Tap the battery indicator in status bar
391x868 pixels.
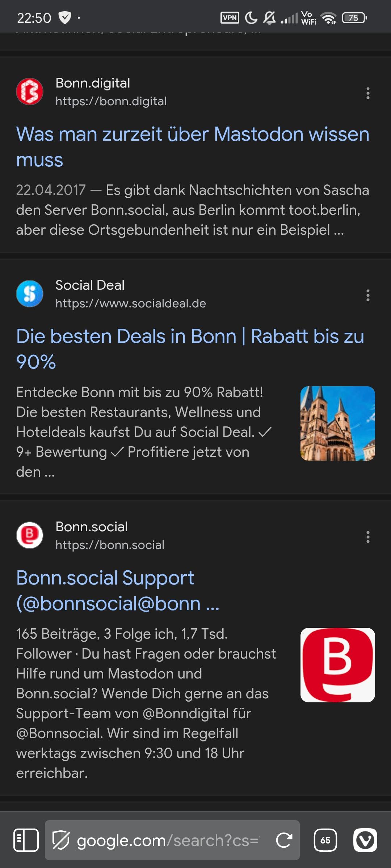[x=354, y=18]
